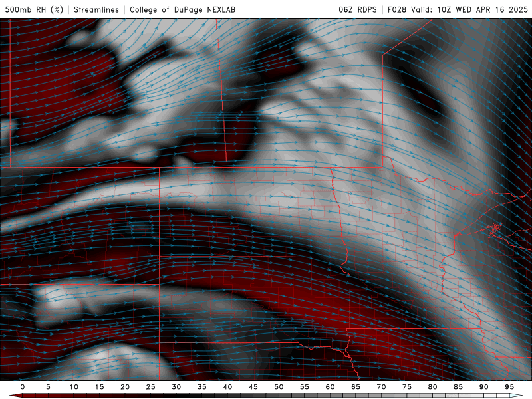The height and width of the screenshot is (399, 532).
Task: Click the '45' colorbar tick label
Action: point(253,387)
